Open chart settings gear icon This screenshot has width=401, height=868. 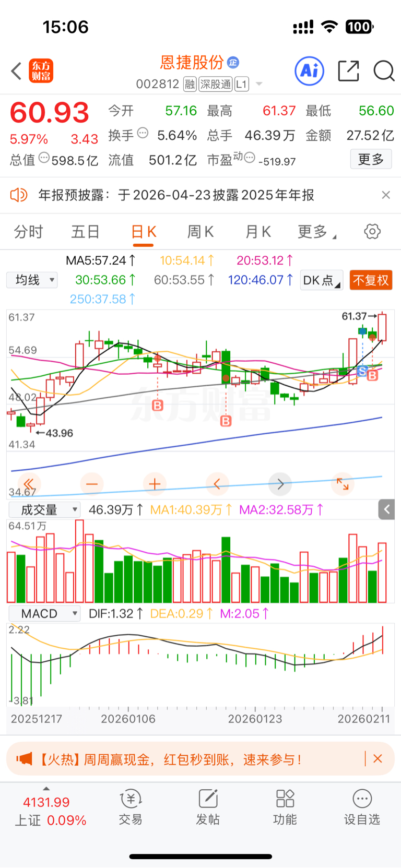(372, 231)
